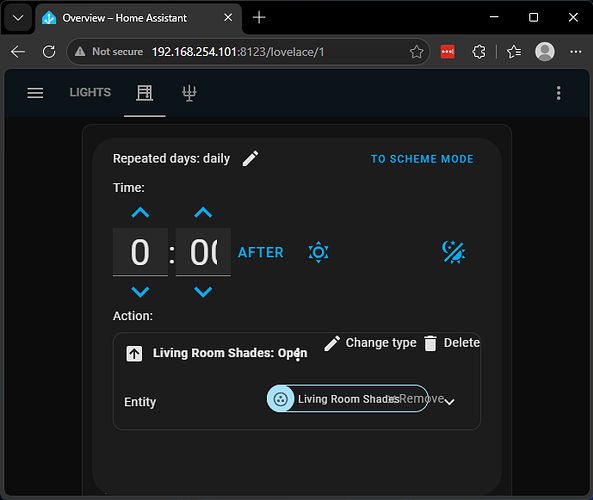Open the browser profile avatar
Viewport: 593px width, 500px height.
545,51
